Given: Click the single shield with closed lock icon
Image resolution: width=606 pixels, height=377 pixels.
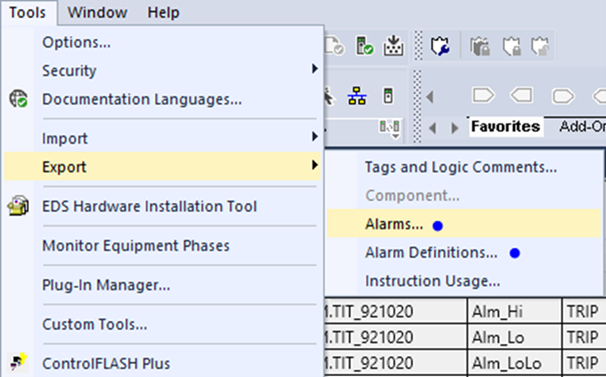Looking at the screenshot, I should click(511, 46).
